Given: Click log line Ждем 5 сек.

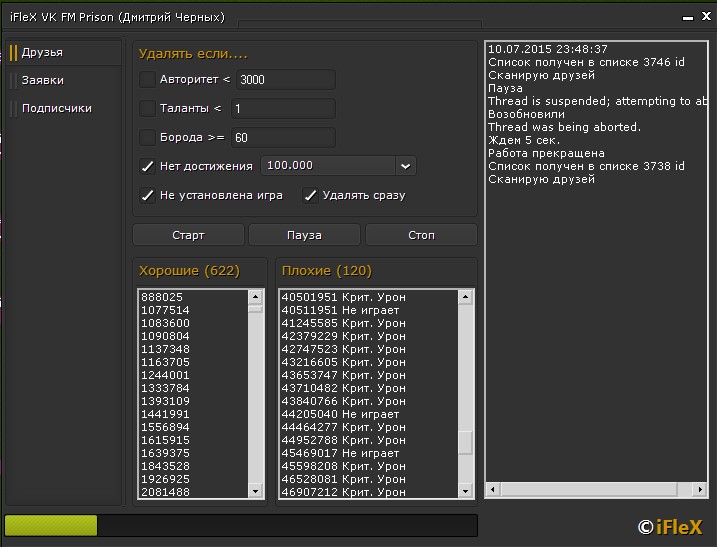Looking at the screenshot, I should pos(524,140).
